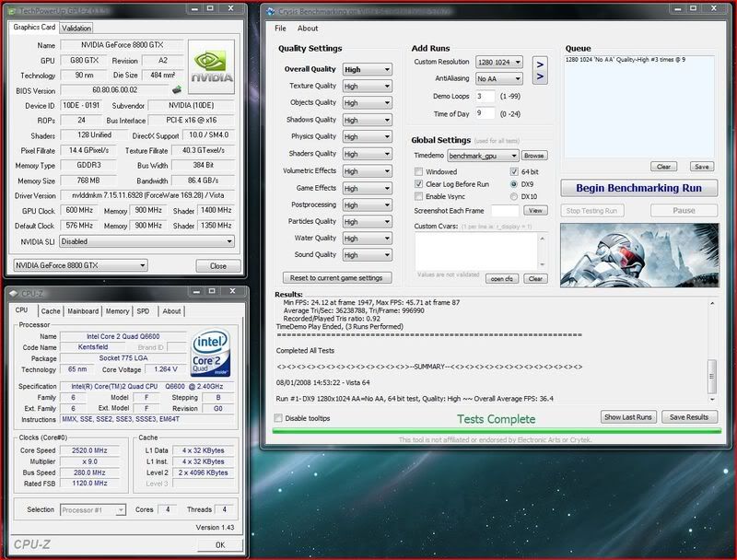Click the open cfg button

[502, 278]
